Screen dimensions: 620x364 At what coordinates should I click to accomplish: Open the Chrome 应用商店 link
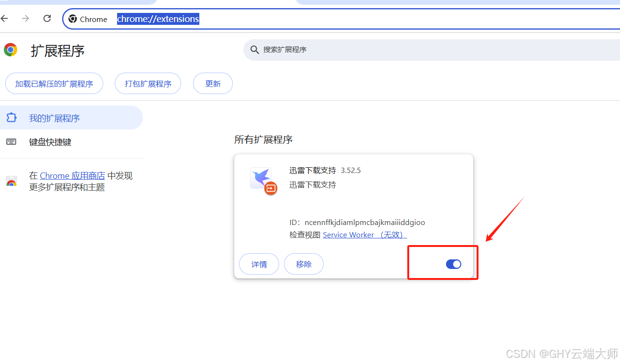click(x=72, y=176)
